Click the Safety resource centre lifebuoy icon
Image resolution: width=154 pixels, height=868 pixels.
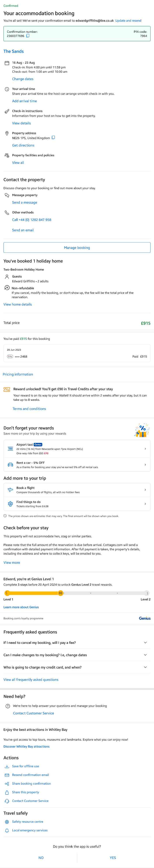tap(7, 822)
